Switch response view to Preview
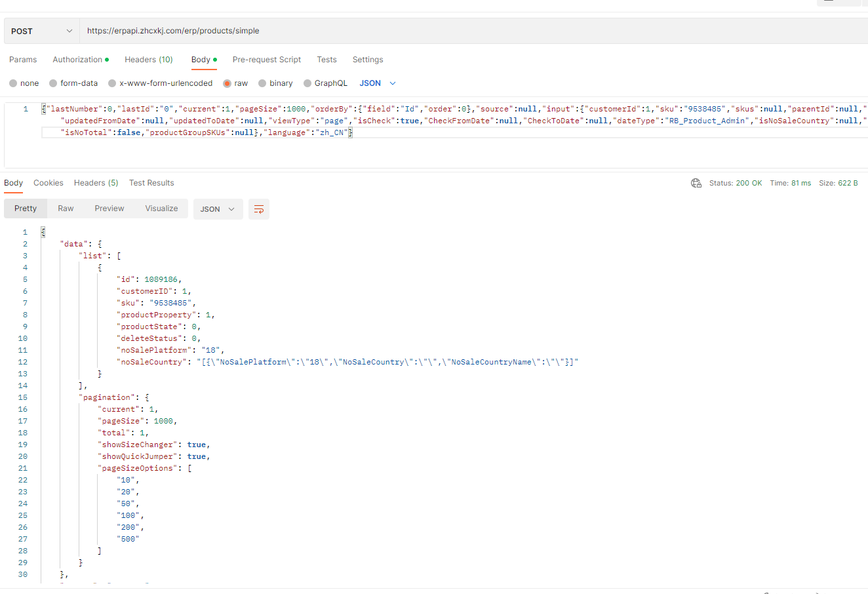 tap(109, 208)
